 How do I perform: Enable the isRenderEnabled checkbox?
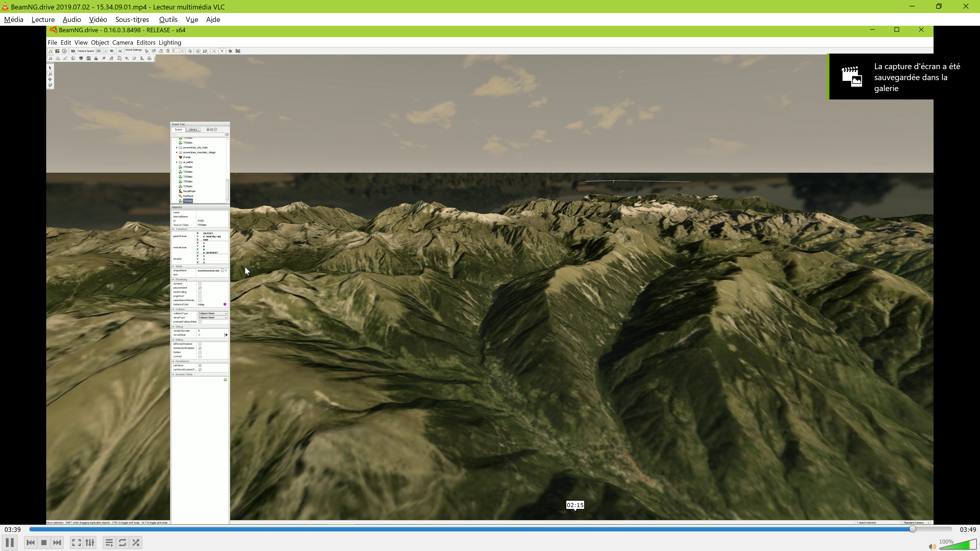(200, 344)
